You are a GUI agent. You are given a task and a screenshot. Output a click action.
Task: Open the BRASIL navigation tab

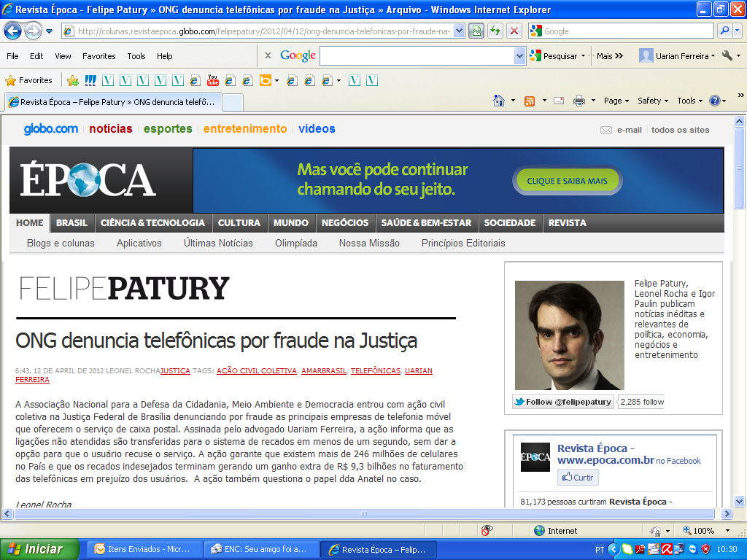click(71, 223)
